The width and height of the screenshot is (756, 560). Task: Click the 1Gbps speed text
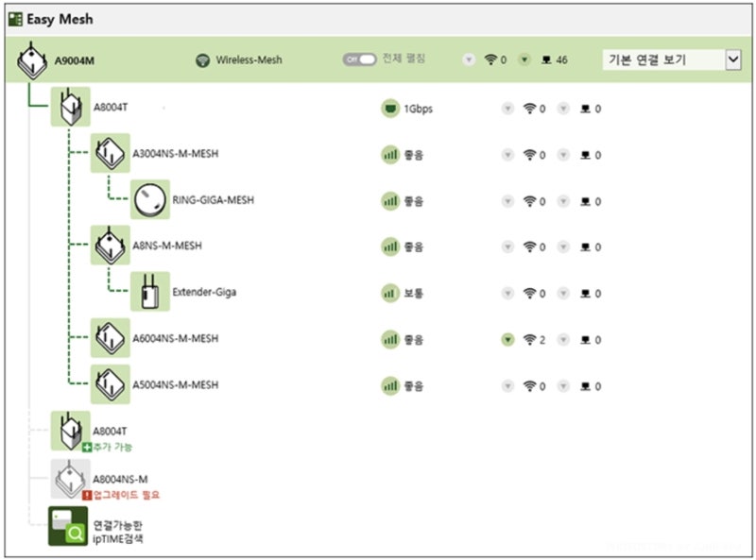pos(418,109)
